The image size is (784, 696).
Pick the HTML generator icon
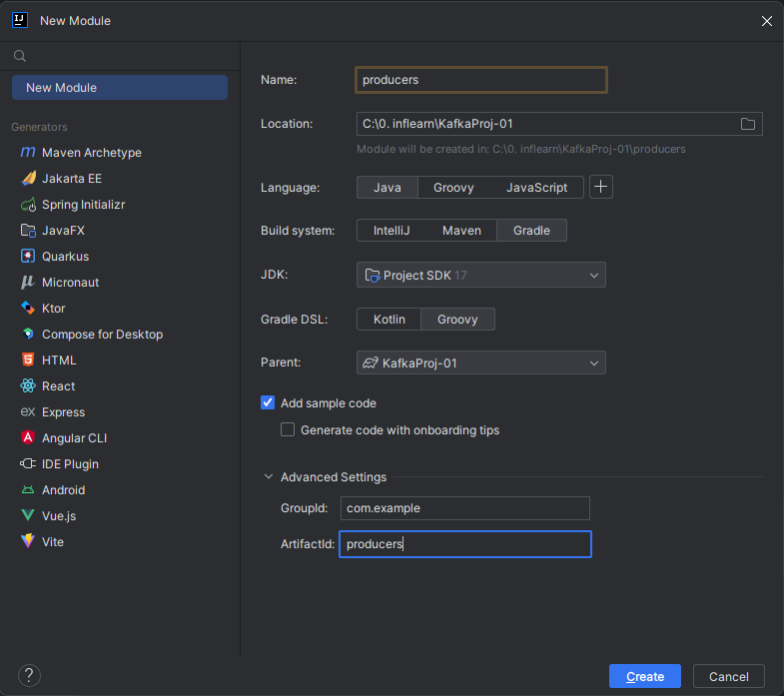pos(28,360)
